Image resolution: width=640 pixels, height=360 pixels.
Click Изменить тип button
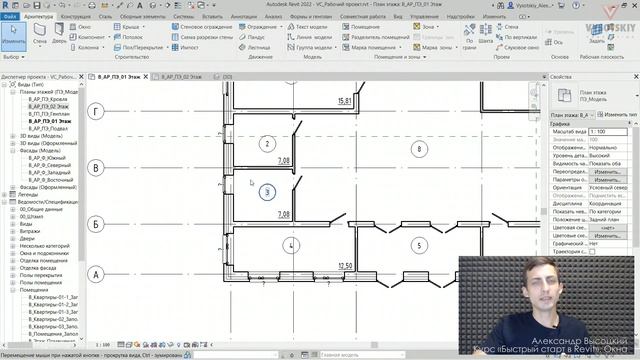616,115
